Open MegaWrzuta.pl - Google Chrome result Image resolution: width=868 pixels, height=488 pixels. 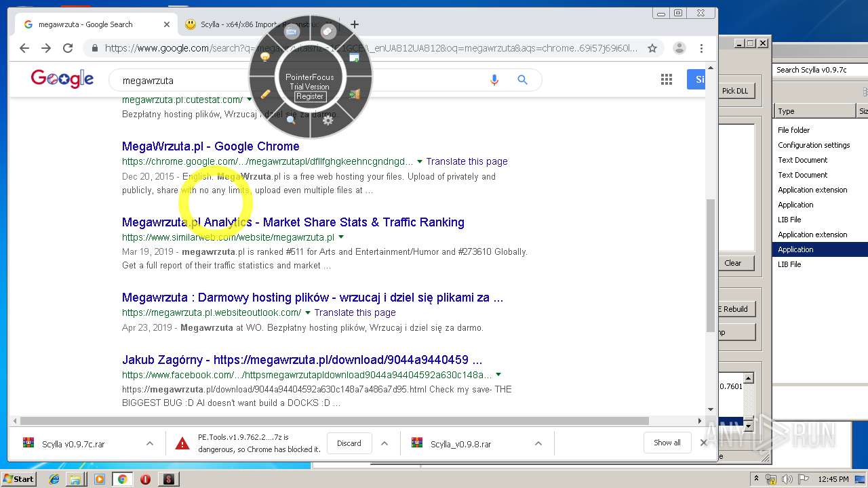tap(211, 146)
